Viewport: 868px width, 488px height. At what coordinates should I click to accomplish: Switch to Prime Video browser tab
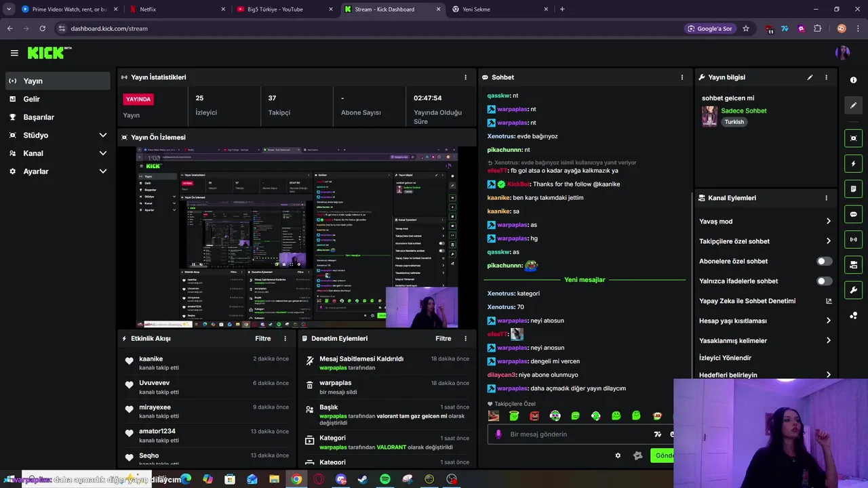(x=69, y=9)
